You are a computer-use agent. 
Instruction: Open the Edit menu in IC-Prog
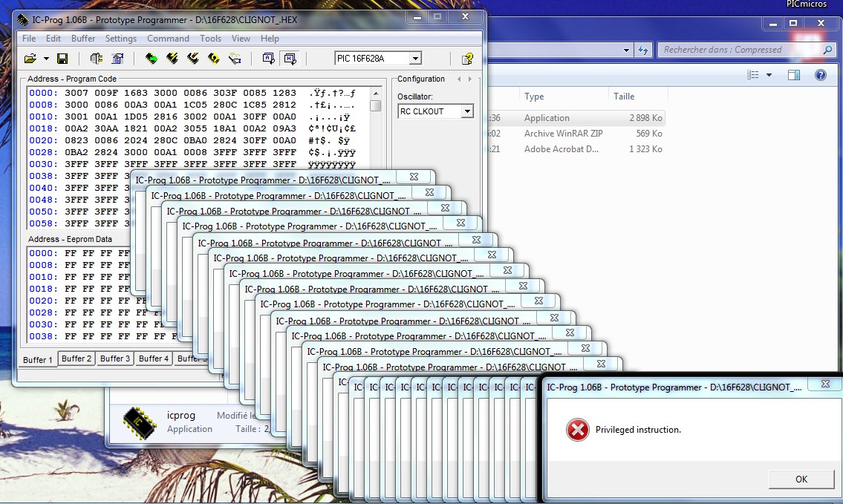click(x=53, y=38)
